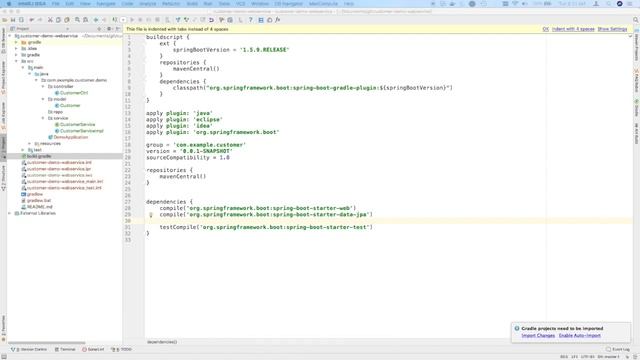This screenshot has width=640, height=360.
Task: Open the Apple menu
Action: (x=9, y=4)
